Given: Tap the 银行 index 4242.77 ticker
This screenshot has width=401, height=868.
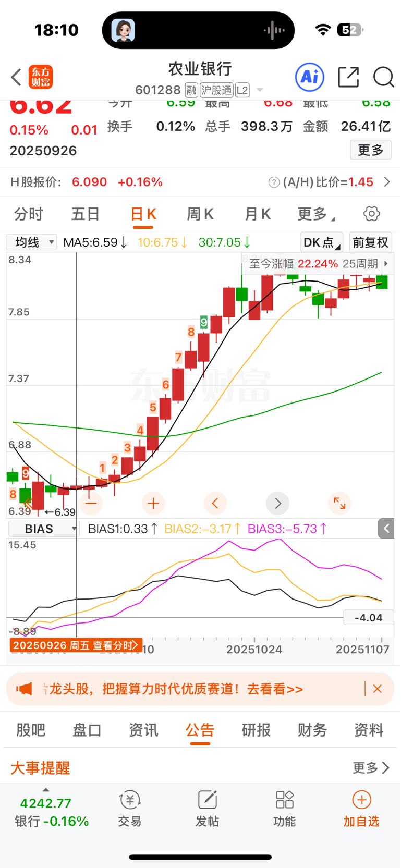Looking at the screenshot, I should pyautogui.click(x=52, y=812).
